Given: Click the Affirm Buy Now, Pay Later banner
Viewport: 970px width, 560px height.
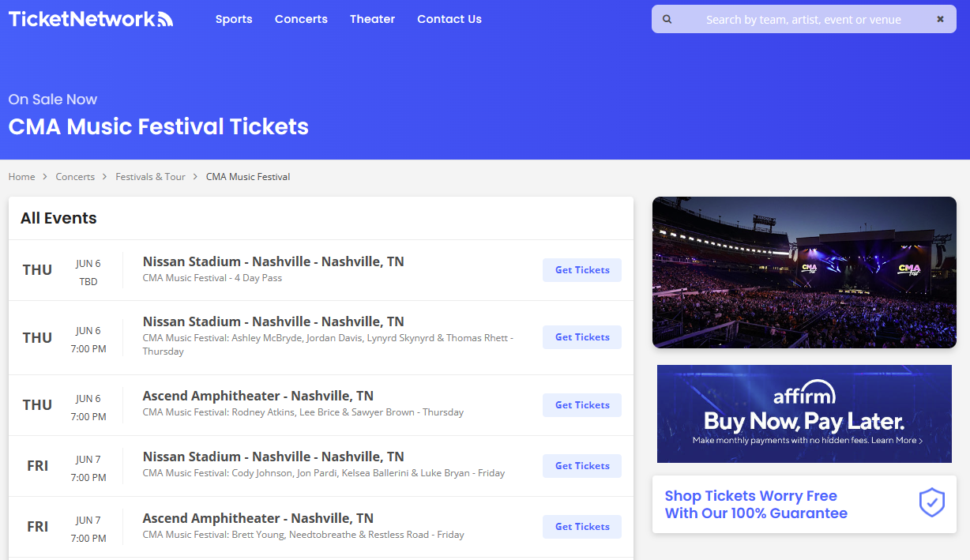Looking at the screenshot, I should point(804,414).
